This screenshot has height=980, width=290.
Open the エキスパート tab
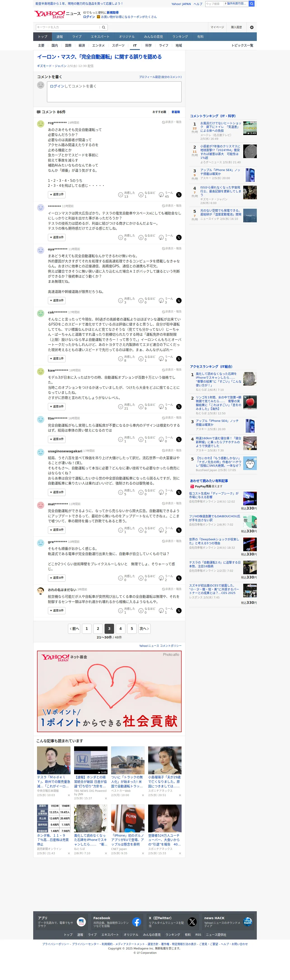[x=100, y=37]
